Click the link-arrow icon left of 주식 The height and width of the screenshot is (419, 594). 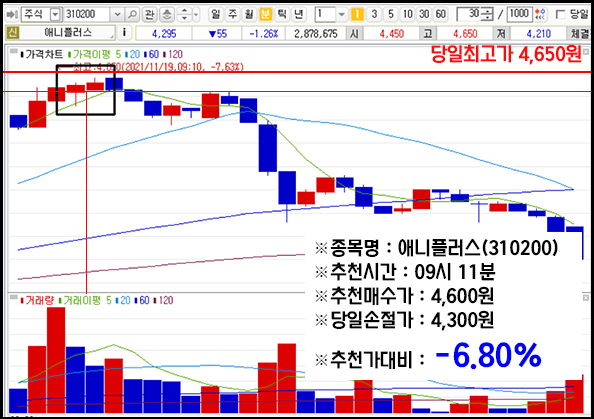[12, 14]
